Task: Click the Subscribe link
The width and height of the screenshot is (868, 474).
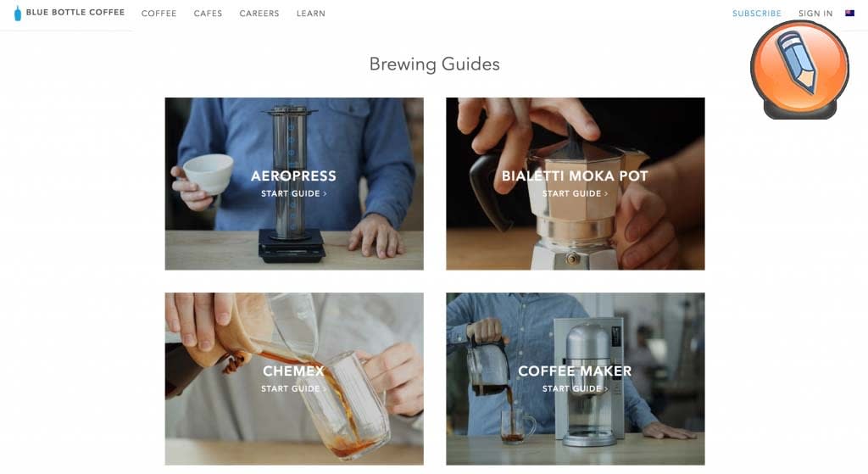Action: pos(757,14)
